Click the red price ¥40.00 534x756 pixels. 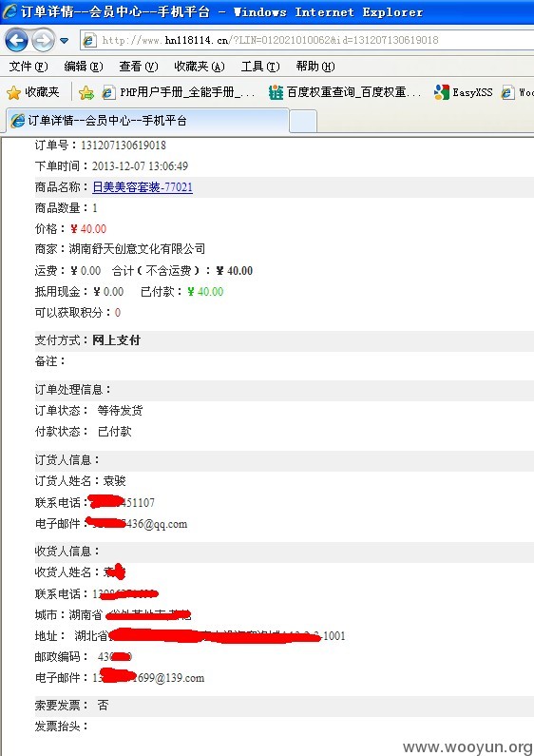pos(88,229)
